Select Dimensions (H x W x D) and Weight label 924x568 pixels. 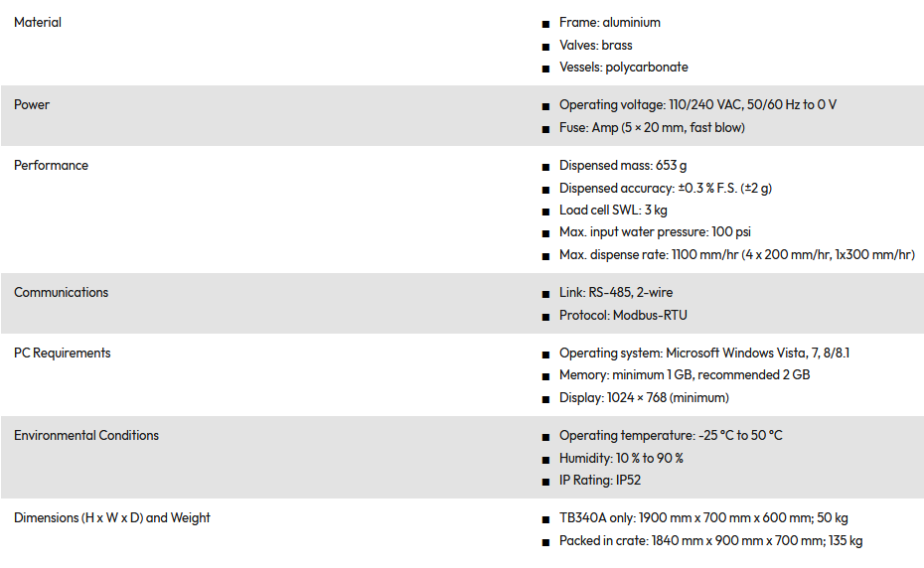point(112,518)
